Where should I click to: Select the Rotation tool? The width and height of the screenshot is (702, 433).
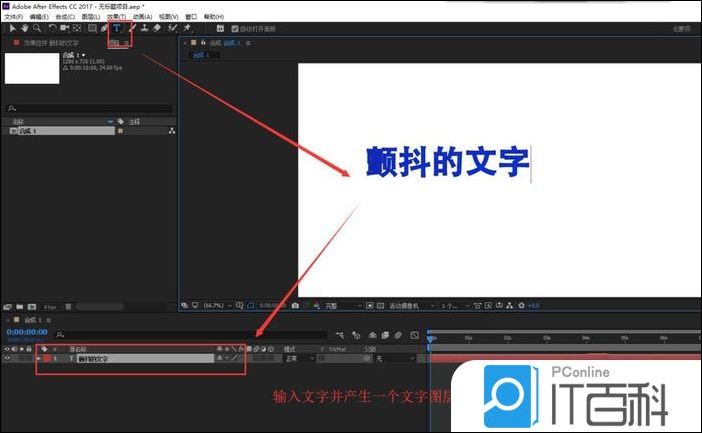coord(52,28)
